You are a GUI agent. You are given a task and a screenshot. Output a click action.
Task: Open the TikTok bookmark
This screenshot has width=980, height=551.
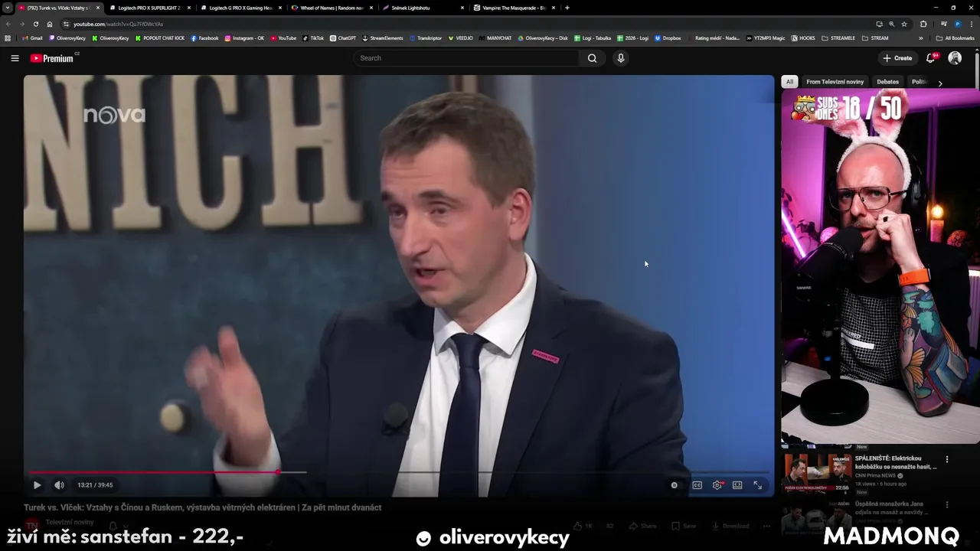(313, 37)
